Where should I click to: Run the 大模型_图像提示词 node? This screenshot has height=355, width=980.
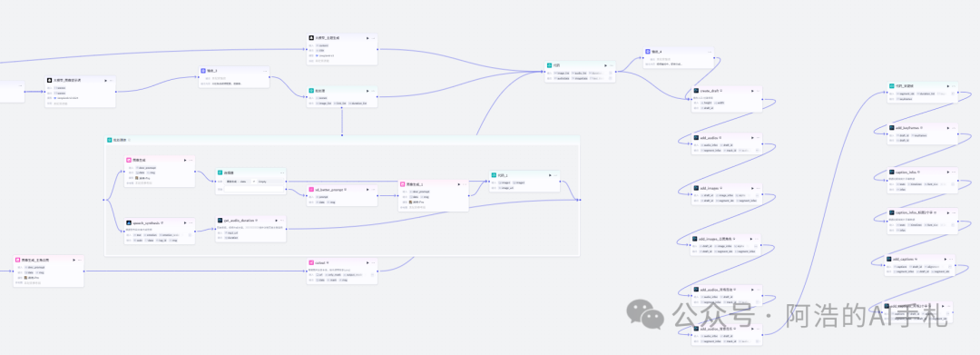[x=105, y=80]
